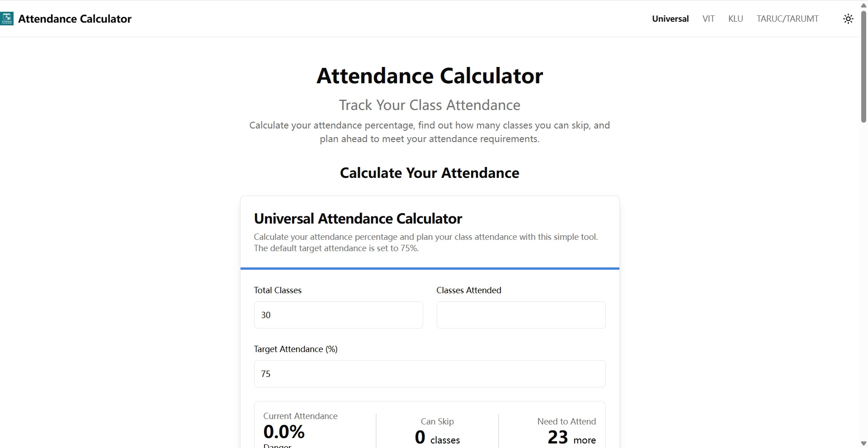Focus the Total Classes input box

338,315
